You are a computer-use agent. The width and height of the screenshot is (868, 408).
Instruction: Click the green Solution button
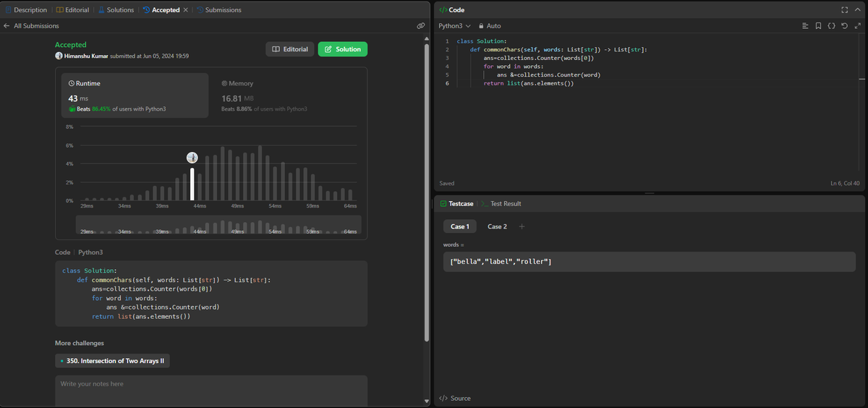(x=343, y=49)
